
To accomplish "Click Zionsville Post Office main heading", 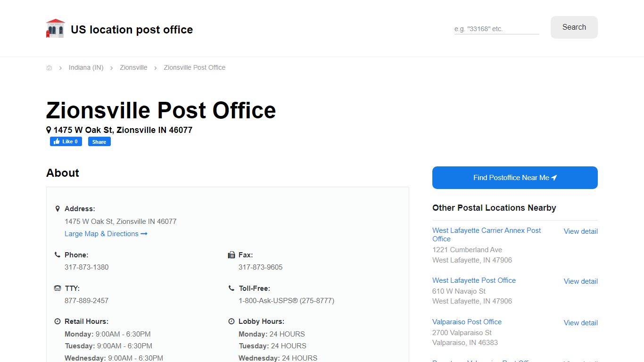I will 161,110.
